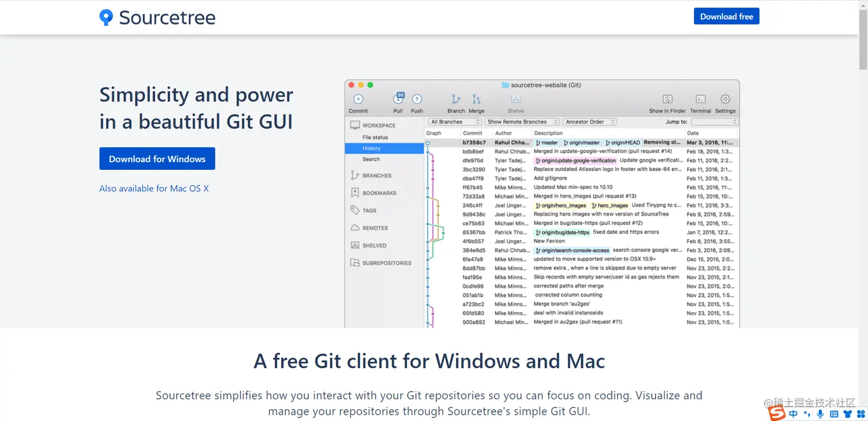
Task: Click the 'New Favicon' commit description
Action: tap(549, 241)
